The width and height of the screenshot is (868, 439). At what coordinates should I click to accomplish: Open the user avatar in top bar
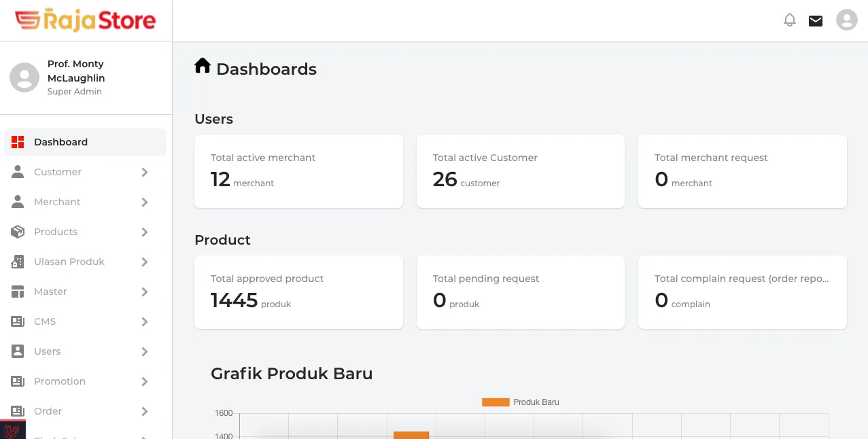[847, 20]
